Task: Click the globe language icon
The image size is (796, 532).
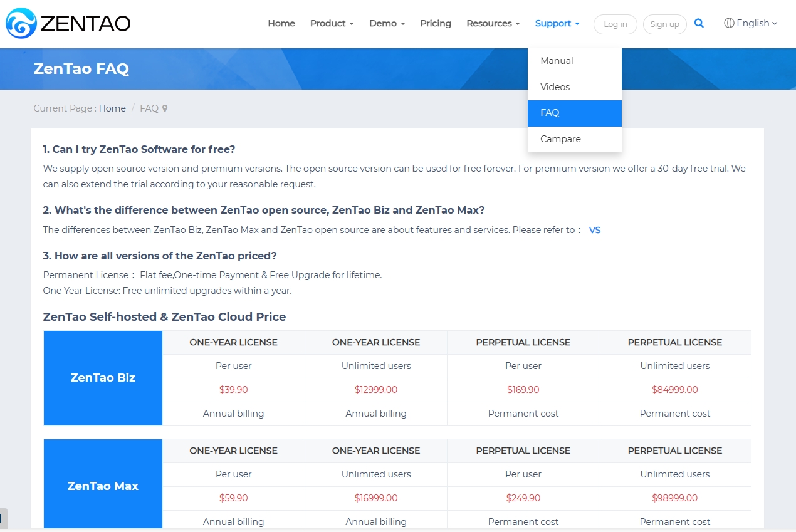Action: 729,23
